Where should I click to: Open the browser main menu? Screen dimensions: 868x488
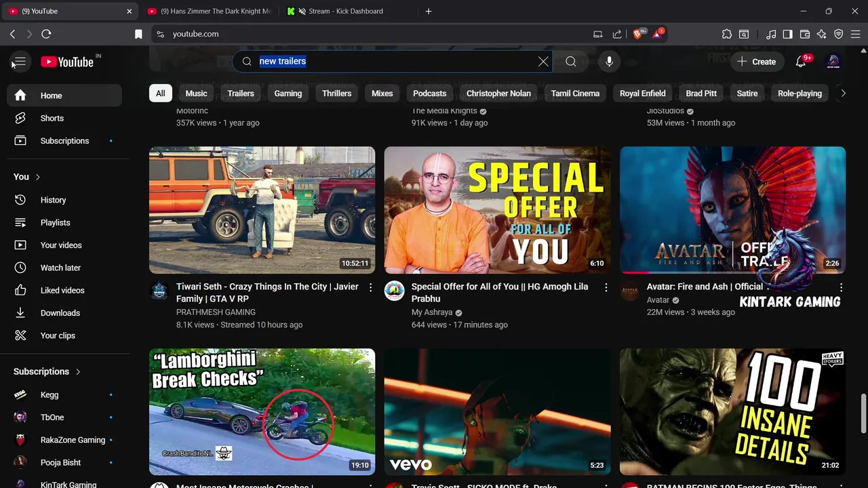tap(856, 34)
